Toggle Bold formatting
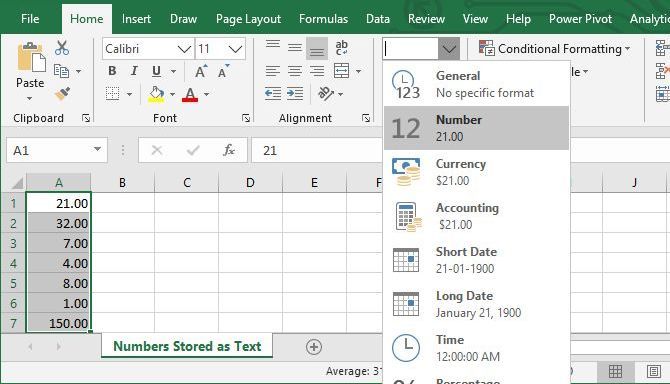The image size is (670, 384). pyautogui.click(x=112, y=71)
